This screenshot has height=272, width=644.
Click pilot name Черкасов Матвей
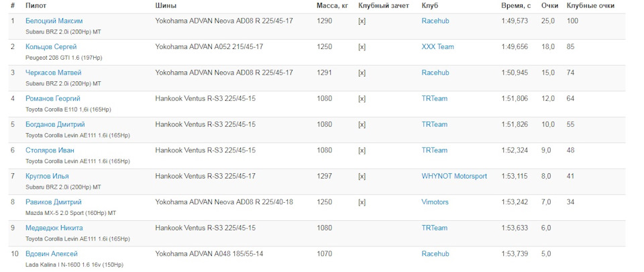(54, 73)
